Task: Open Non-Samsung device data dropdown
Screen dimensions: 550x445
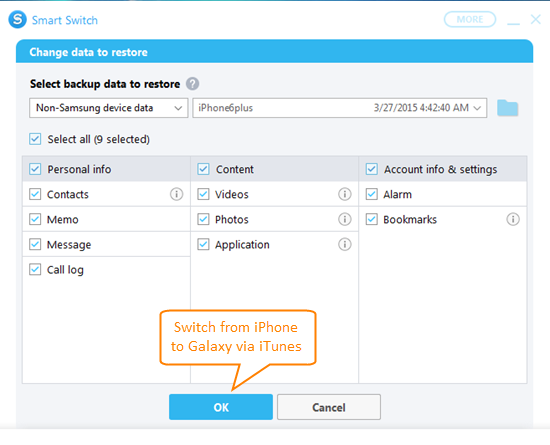Action: click(109, 108)
